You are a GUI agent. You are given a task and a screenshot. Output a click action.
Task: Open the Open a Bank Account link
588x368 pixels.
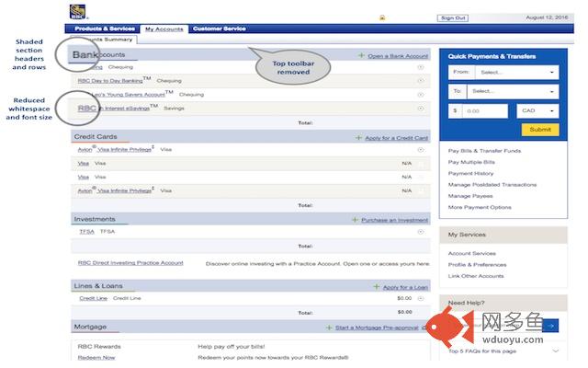point(398,56)
